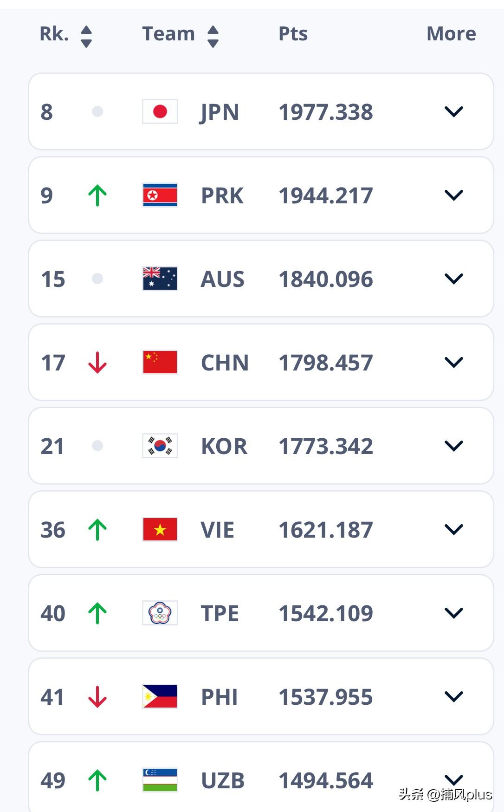Click the China flag icon
This screenshot has height=812, width=504.
coord(160,363)
